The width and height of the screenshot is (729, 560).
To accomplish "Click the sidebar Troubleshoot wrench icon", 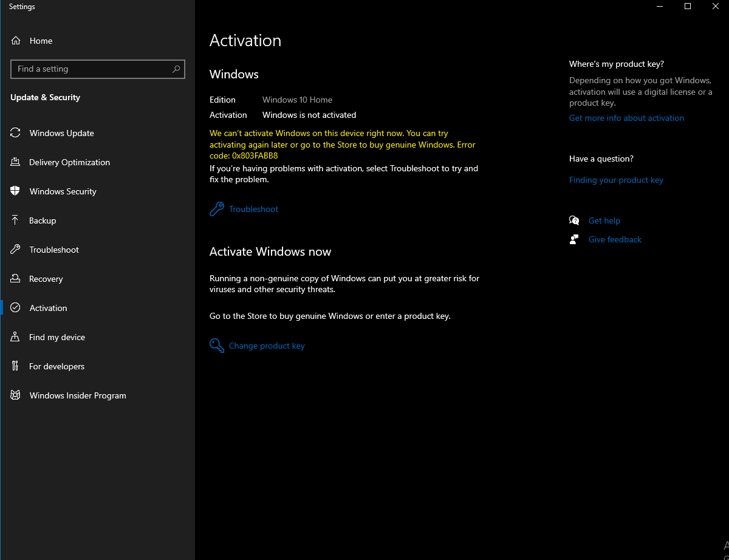I will pyautogui.click(x=16, y=250).
